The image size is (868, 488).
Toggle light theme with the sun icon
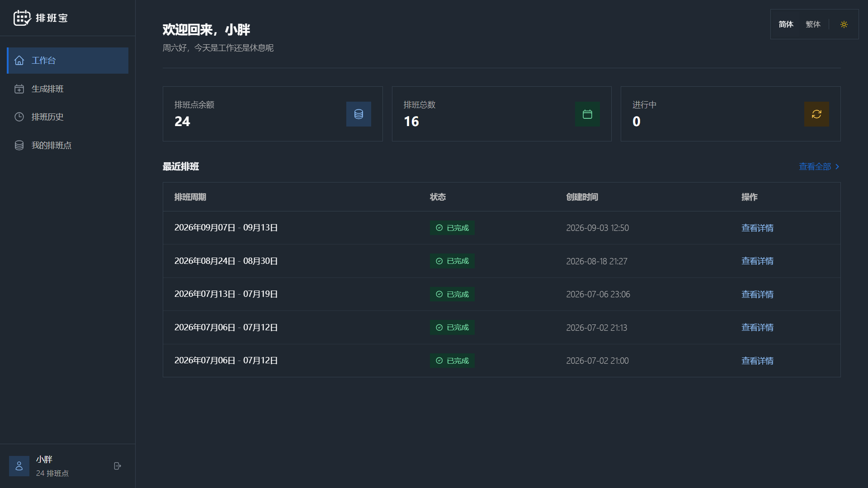pos(844,24)
